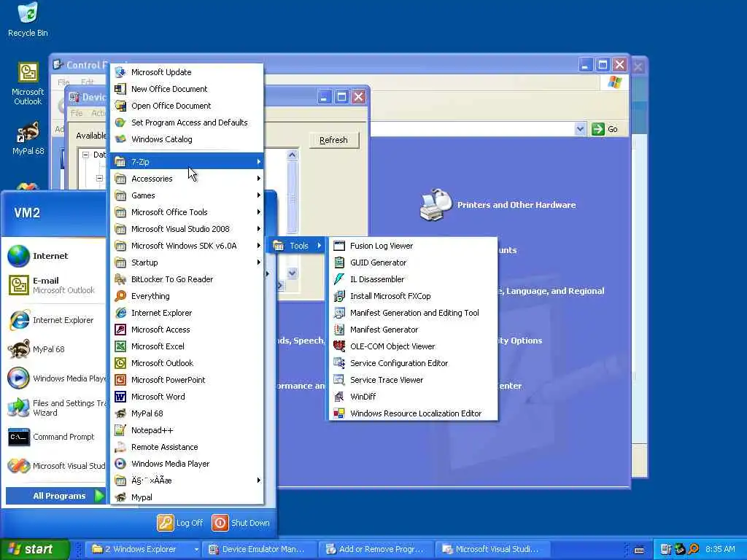The width and height of the screenshot is (747, 560).
Task: Click the Microsoft Access icon
Action: coord(120,330)
